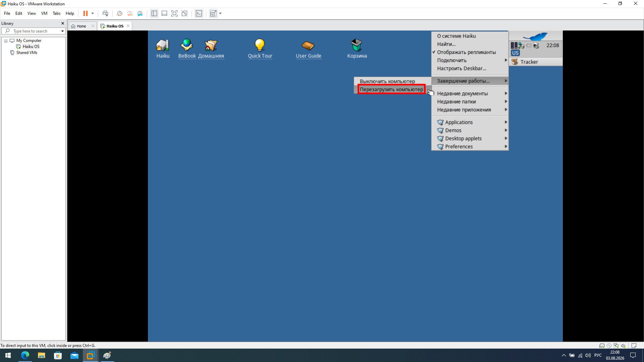Click the US keyboard layout indicator

515,53
